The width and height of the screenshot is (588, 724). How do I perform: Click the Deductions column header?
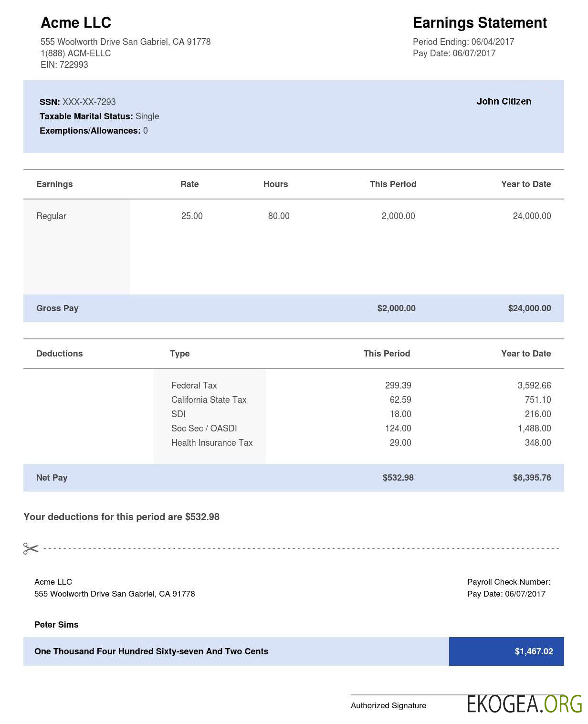click(59, 354)
